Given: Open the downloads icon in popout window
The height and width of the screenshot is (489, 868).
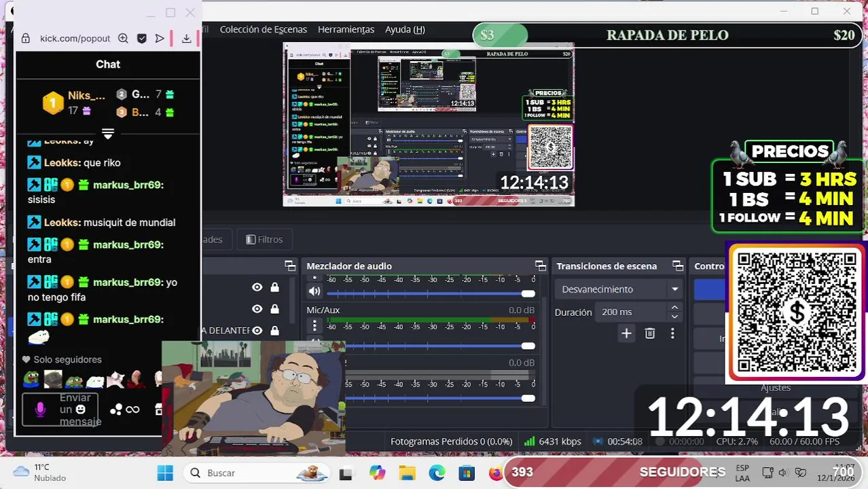Looking at the screenshot, I should (x=186, y=39).
